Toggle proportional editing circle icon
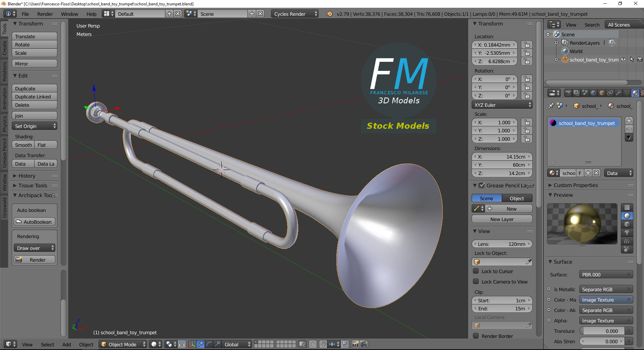Image resolution: width=644 pixels, height=350 pixels. tap(313, 344)
